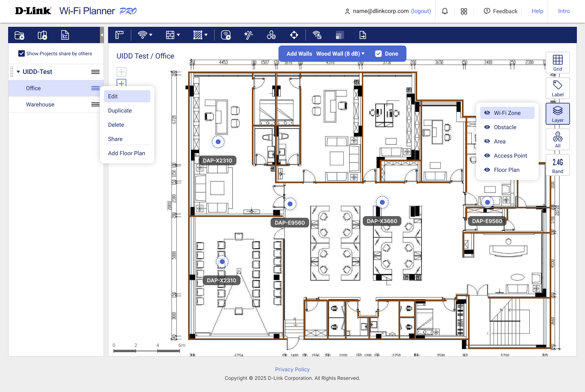Open the notifications bell icon
Screen dimensions: 585x392
(445, 11)
